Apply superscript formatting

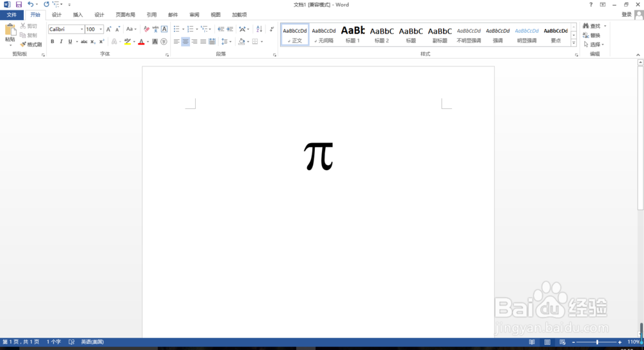(x=102, y=41)
